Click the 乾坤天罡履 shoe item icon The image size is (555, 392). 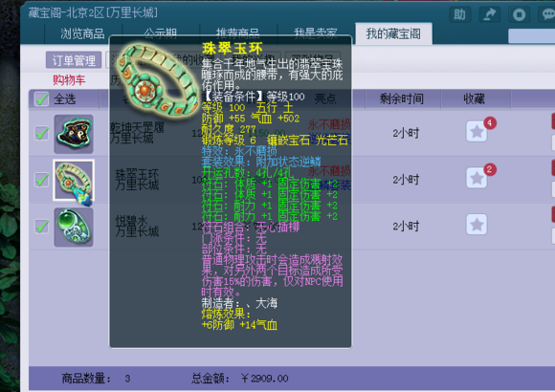(74, 134)
